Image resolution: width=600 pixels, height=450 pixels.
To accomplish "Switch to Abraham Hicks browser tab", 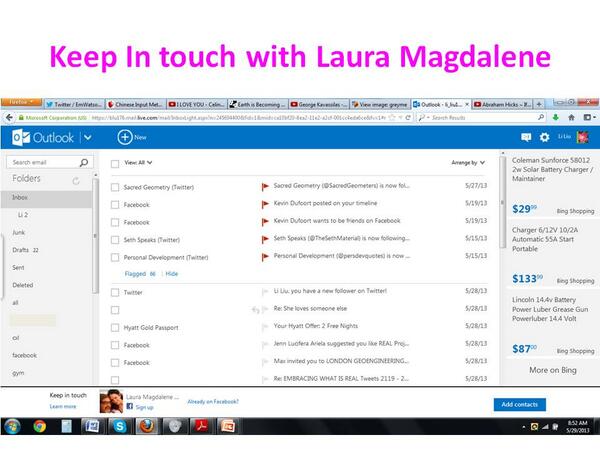I will click(x=502, y=104).
